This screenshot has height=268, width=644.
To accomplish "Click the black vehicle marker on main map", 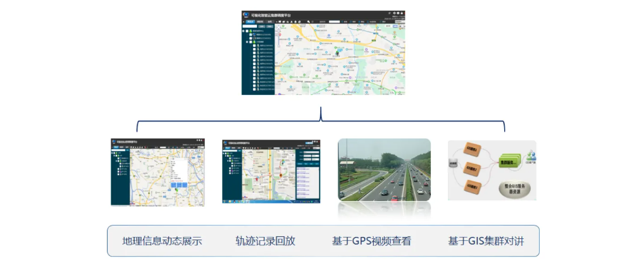I will pos(337,54).
